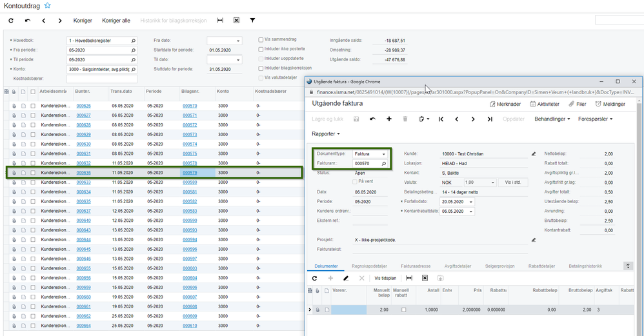644x336 pixels.
Task: Add a new invoice with plus icon
Action: [x=389, y=119]
